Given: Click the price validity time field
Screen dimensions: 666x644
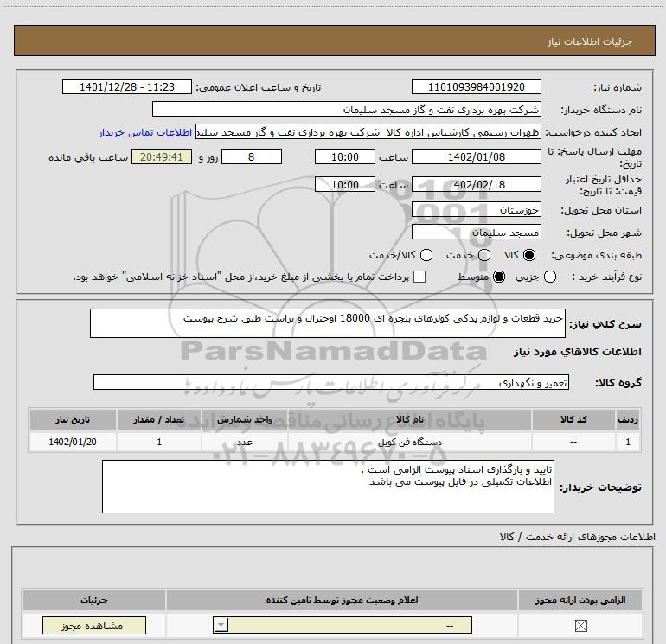Looking at the screenshot, I should 345,184.
